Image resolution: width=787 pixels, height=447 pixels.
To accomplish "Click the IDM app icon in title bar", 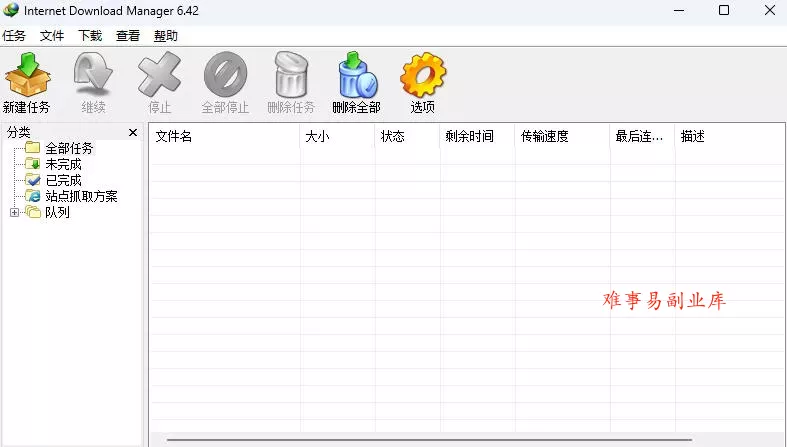I will (11, 10).
